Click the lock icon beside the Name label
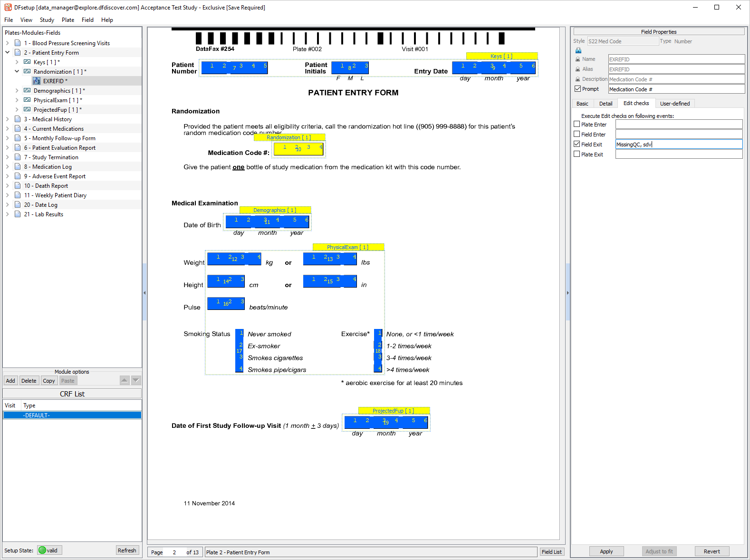750x560 pixels. [578, 59]
